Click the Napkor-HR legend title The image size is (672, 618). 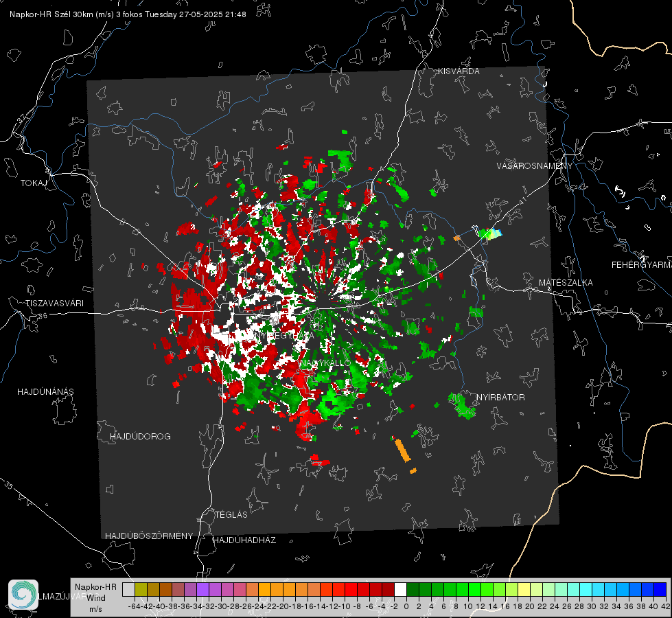(x=95, y=586)
